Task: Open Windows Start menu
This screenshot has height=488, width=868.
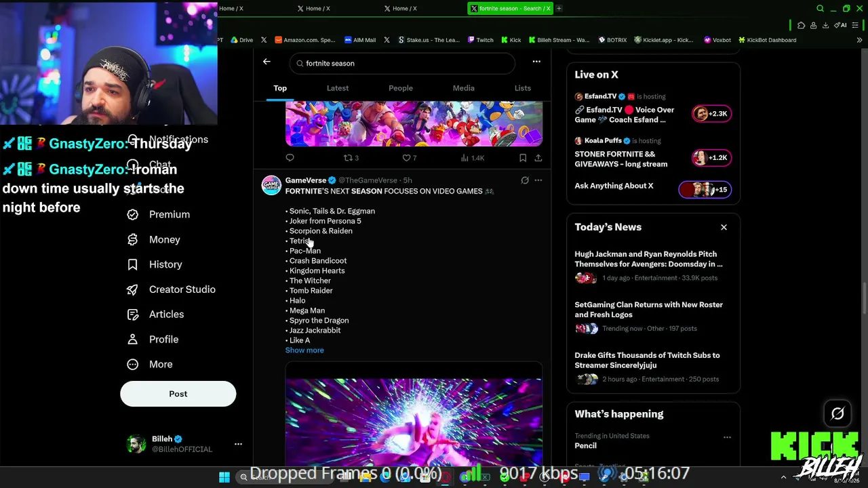Action: point(224,477)
